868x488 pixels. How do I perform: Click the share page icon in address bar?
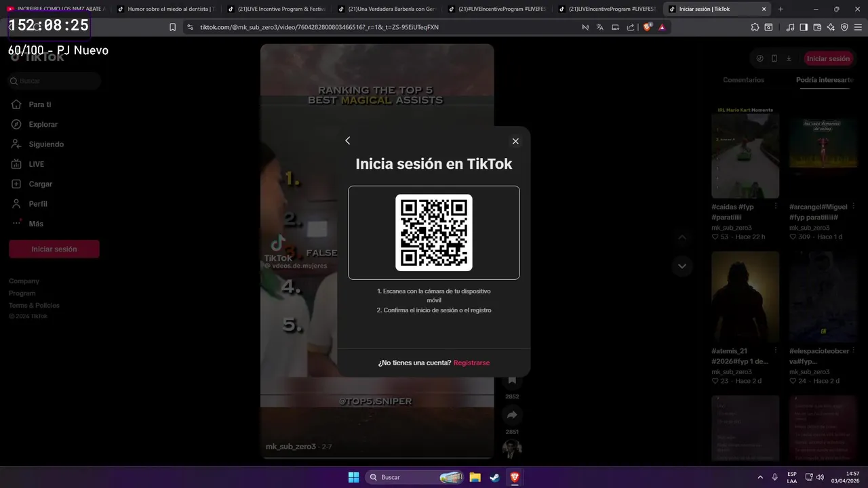631,27
